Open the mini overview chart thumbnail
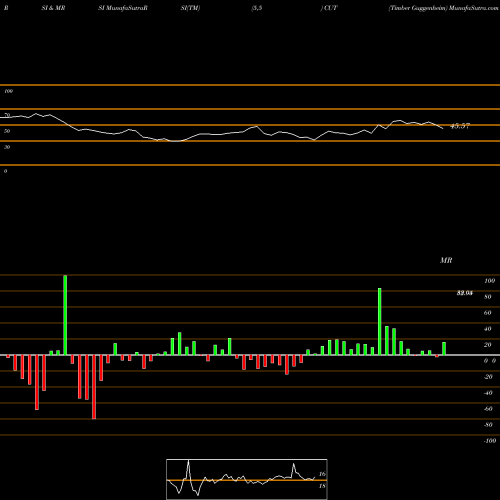Image resolution: width=500 pixels, height=500 pixels. [247, 479]
